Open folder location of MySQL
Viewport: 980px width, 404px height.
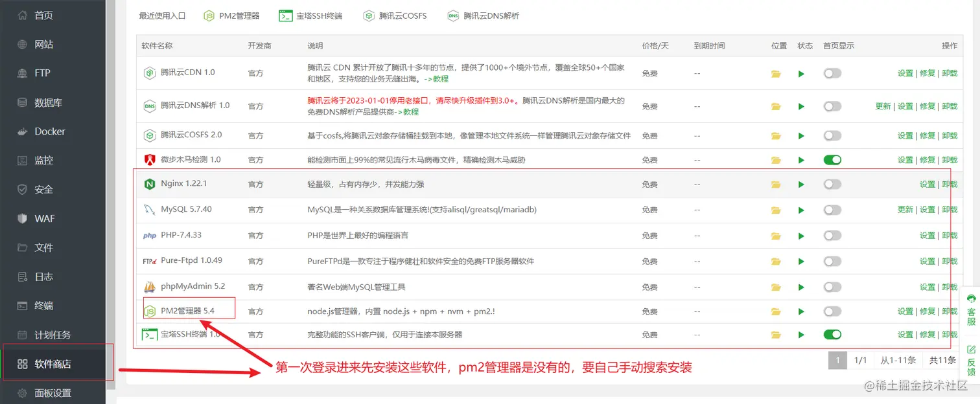776,210
